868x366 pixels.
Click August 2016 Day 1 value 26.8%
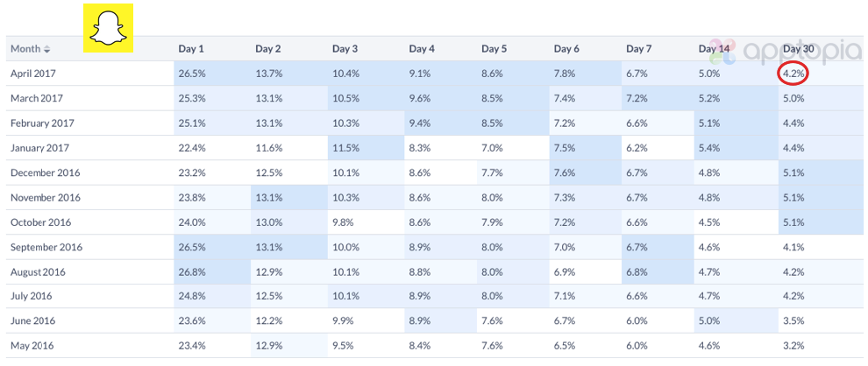click(x=192, y=271)
